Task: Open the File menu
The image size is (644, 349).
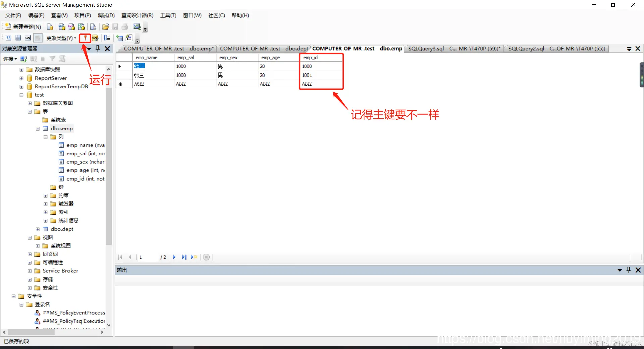Action: point(13,15)
